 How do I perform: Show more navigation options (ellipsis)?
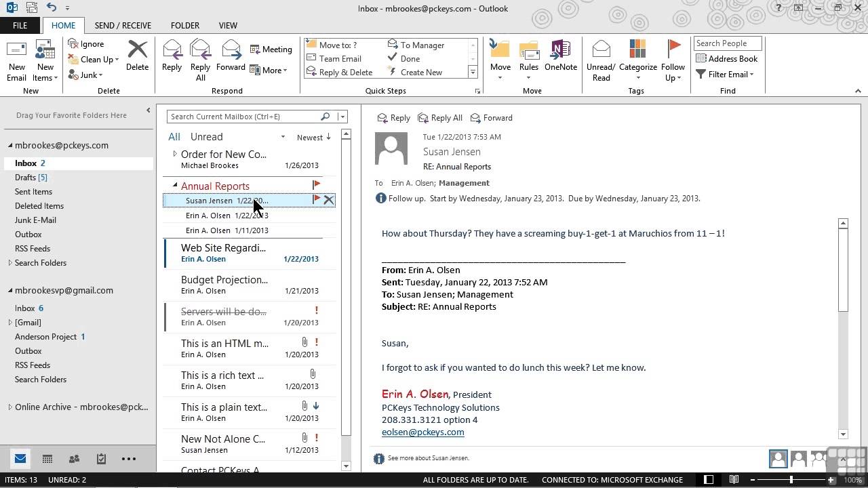click(129, 459)
